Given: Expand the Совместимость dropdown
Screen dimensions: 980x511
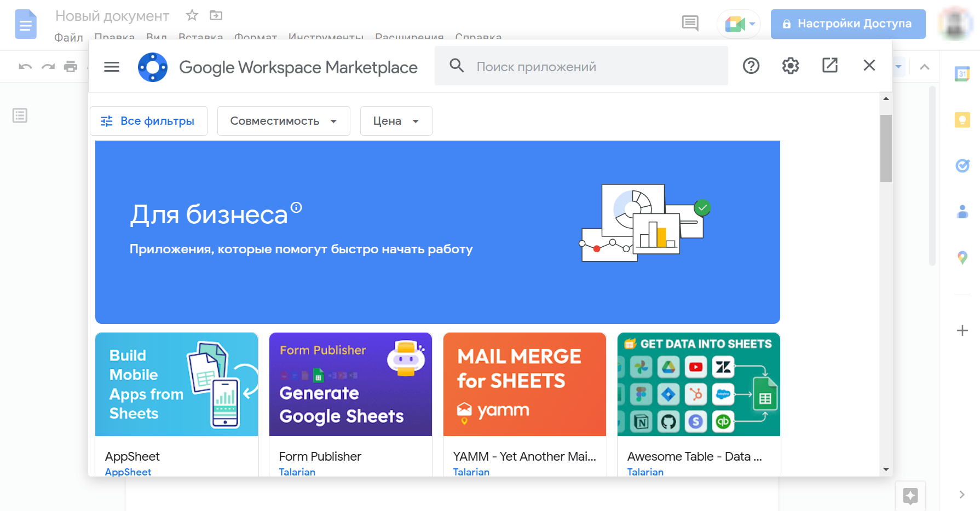Looking at the screenshot, I should [284, 121].
